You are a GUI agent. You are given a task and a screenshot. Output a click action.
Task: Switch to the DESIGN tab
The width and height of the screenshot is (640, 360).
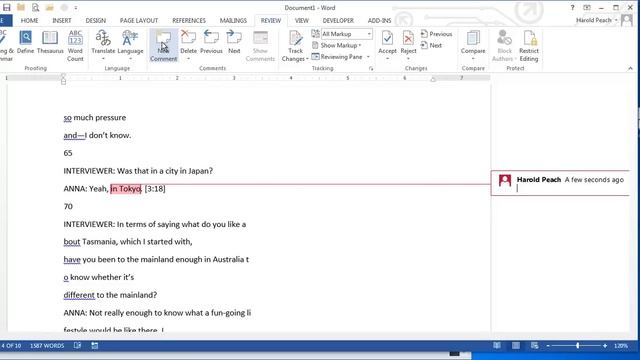click(96, 20)
